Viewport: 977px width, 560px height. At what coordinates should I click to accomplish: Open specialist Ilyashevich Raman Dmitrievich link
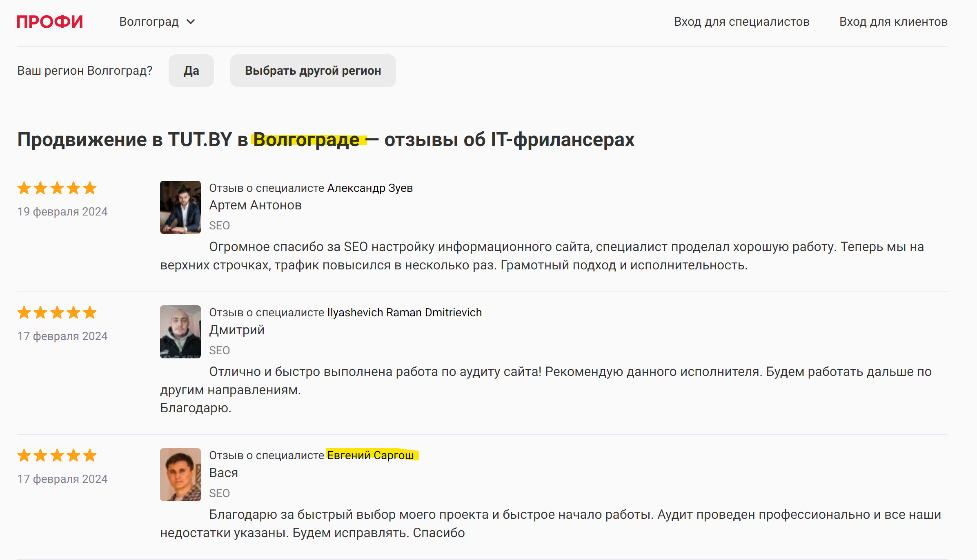pyautogui.click(x=404, y=312)
